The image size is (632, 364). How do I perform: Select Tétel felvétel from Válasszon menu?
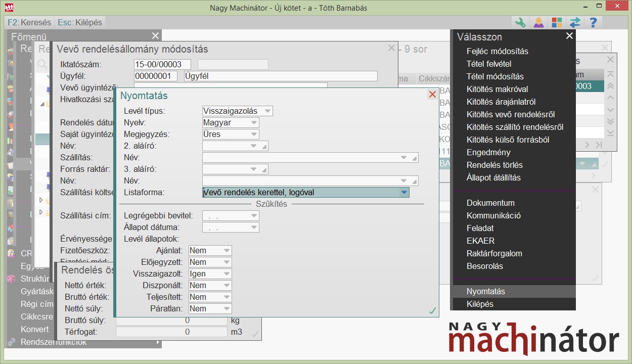pos(488,64)
